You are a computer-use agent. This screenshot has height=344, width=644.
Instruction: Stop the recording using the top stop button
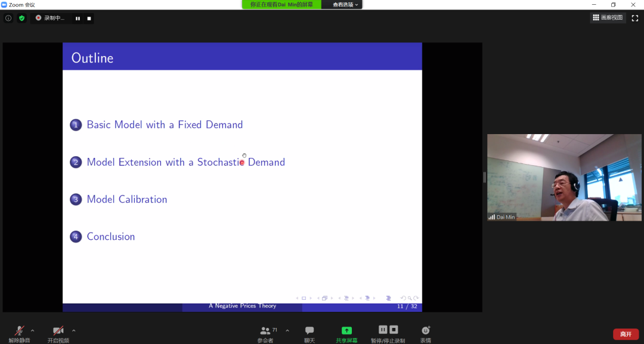point(89,18)
